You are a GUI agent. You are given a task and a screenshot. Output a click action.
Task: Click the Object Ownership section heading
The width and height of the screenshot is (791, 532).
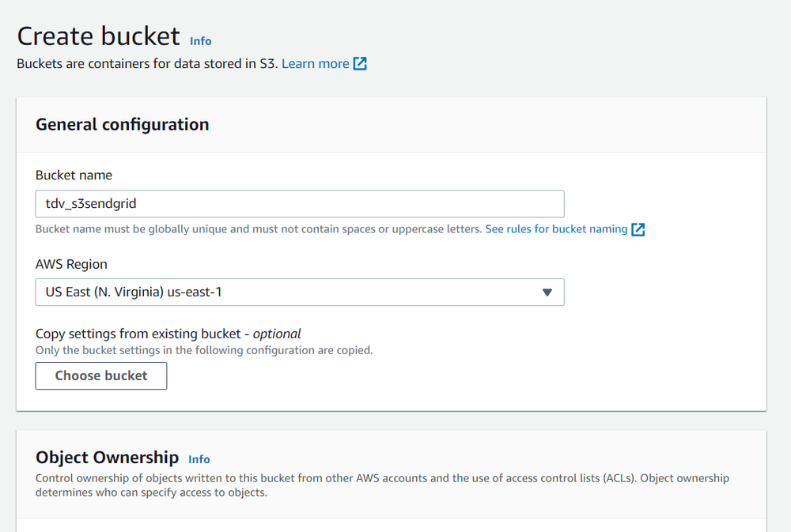point(107,457)
